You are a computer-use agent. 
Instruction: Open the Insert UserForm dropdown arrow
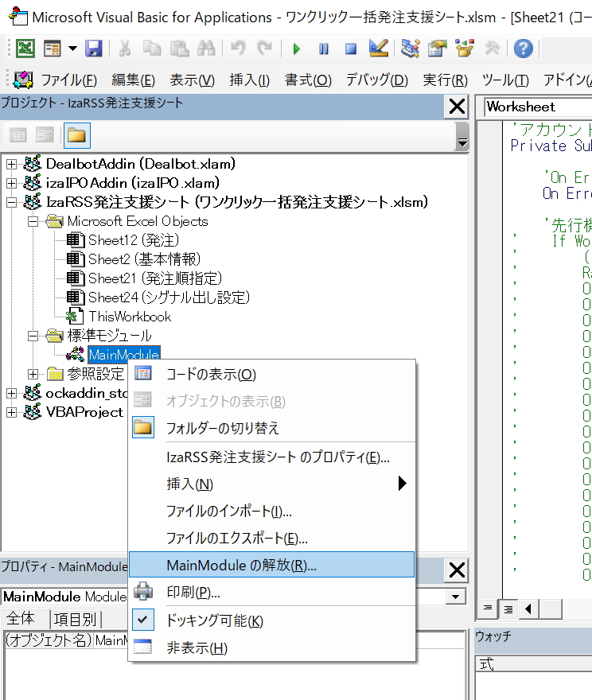point(72,49)
